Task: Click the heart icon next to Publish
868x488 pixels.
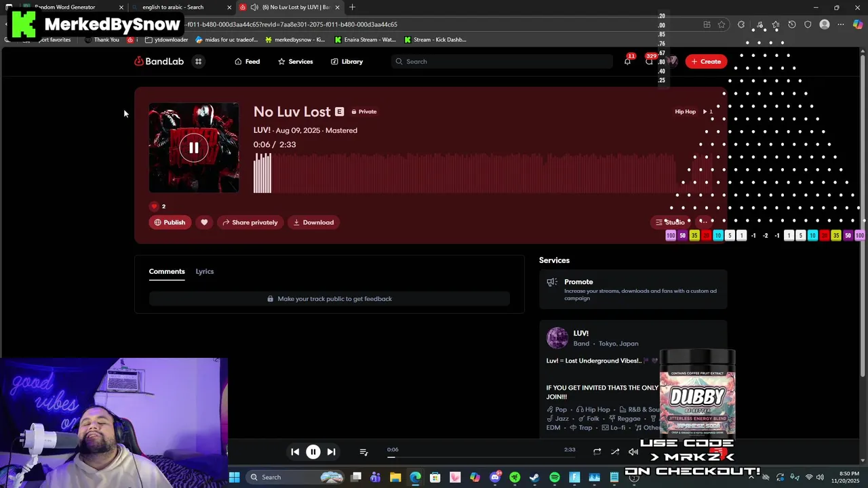Action: (x=204, y=222)
